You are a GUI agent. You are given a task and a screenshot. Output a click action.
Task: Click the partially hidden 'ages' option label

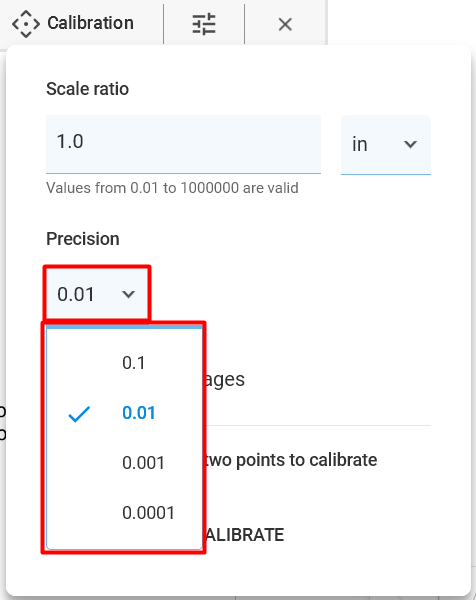[x=225, y=380]
